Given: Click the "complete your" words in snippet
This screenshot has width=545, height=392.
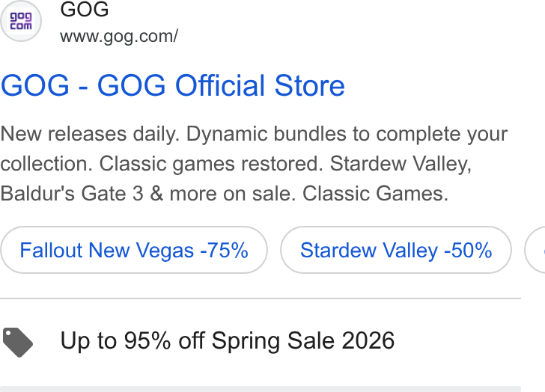Looking at the screenshot, I should [442, 134].
